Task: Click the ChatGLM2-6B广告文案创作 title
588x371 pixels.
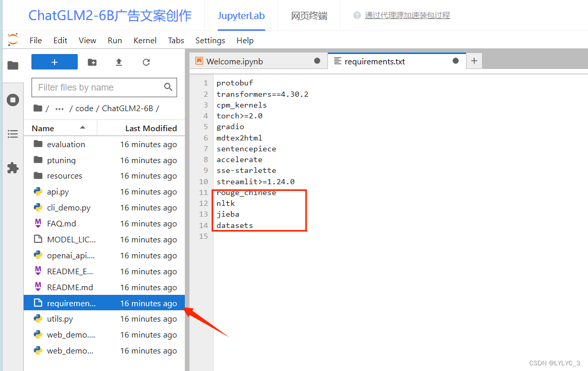Action: pos(110,15)
